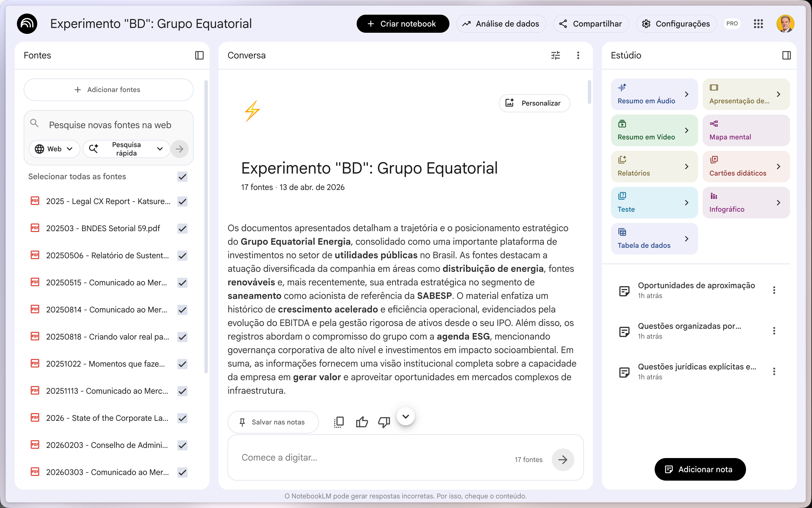
Task: Expand Cartões didáticos options chevron
Action: coord(778,167)
